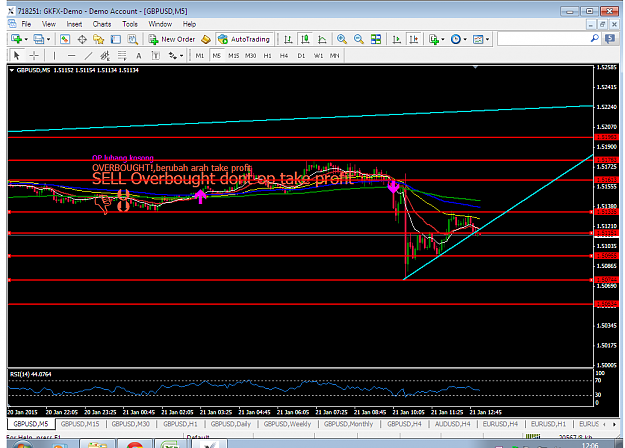Open the Help menu
This screenshot has width=625, height=448.
pos(189,24)
